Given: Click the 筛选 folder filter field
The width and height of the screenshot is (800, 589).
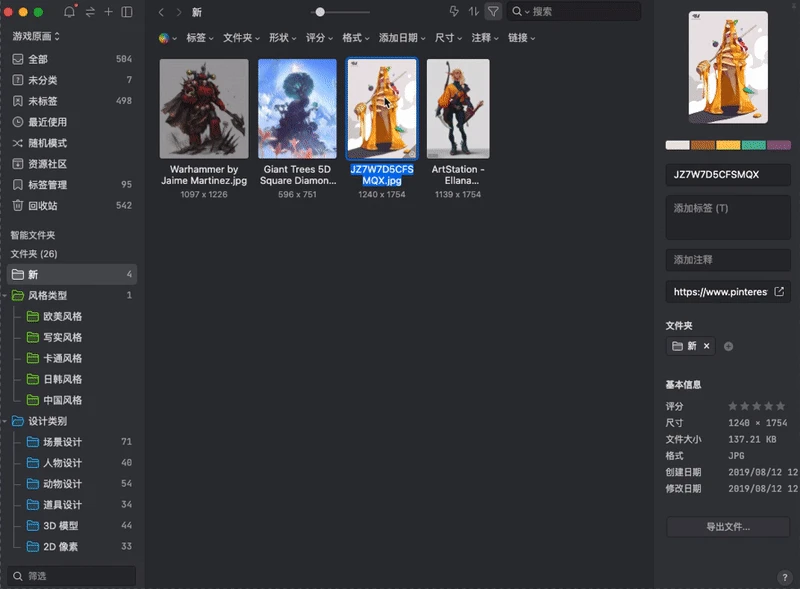Looking at the screenshot, I should click(x=72, y=576).
